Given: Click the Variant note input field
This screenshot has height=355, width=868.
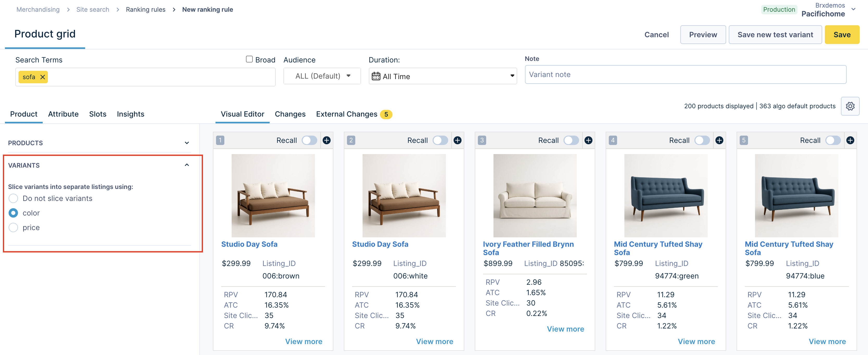Looking at the screenshot, I should (x=685, y=74).
